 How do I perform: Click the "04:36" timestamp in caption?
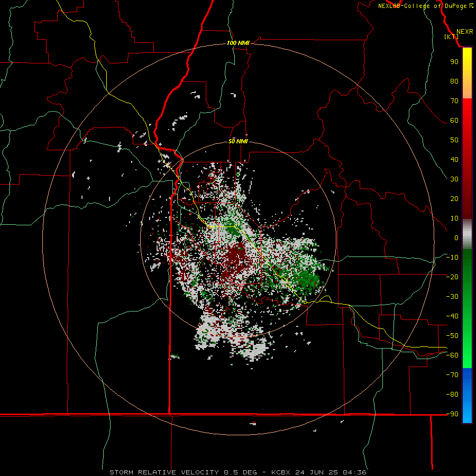coord(354,472)
